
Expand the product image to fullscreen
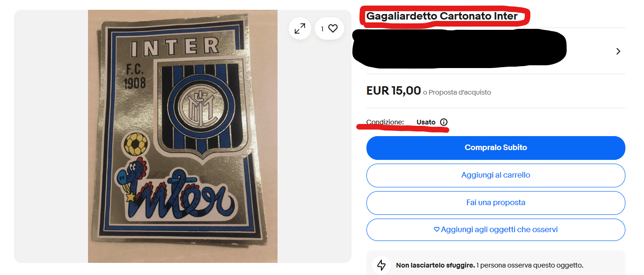[x=300, y=28]
